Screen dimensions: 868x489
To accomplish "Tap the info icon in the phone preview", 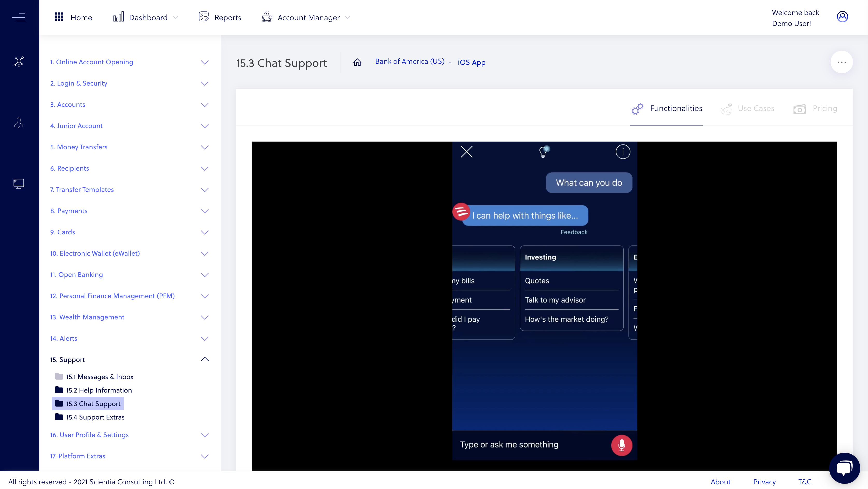I will [623, 152].
